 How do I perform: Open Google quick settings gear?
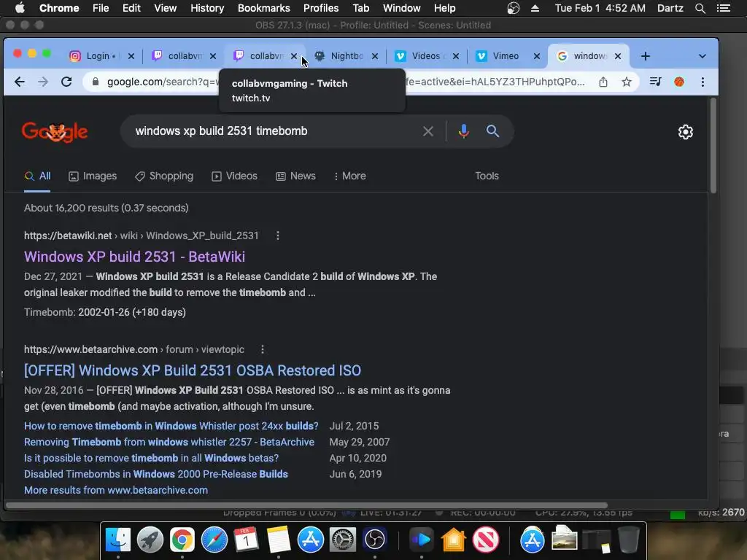pos(686,132)
